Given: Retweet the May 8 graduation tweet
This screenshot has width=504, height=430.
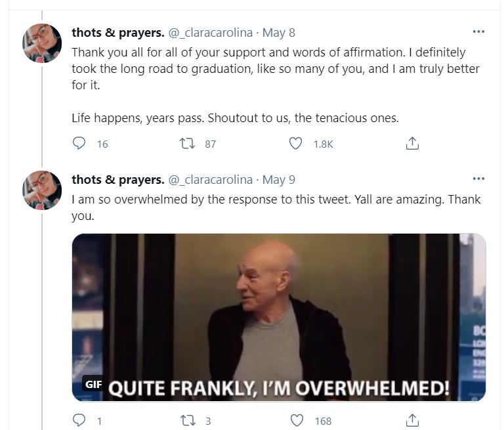Looking at the screenshot, I should (x=187, y=143).
